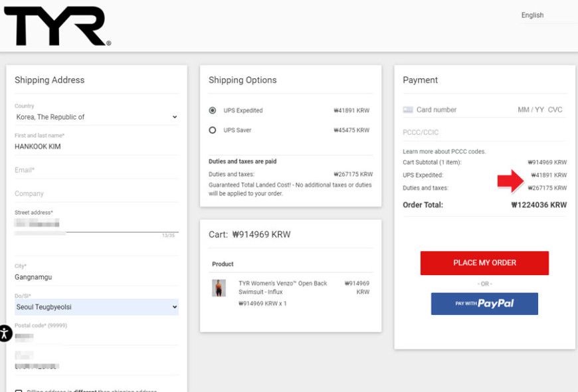Click the UPS Saver price ₩45475 KRW
Viewport: 578px width, 392px height.
pos(351,130)
